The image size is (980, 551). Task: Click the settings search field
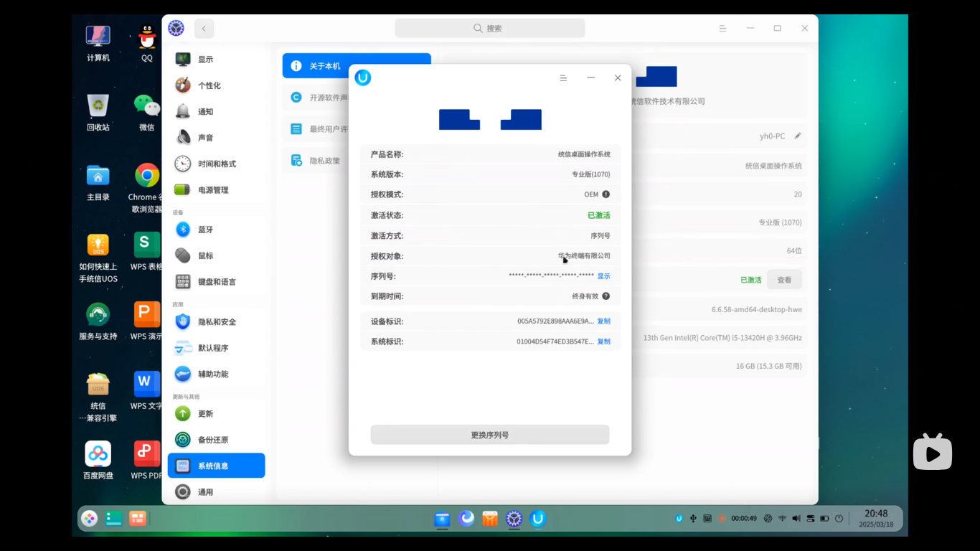(x=490, y=28)
